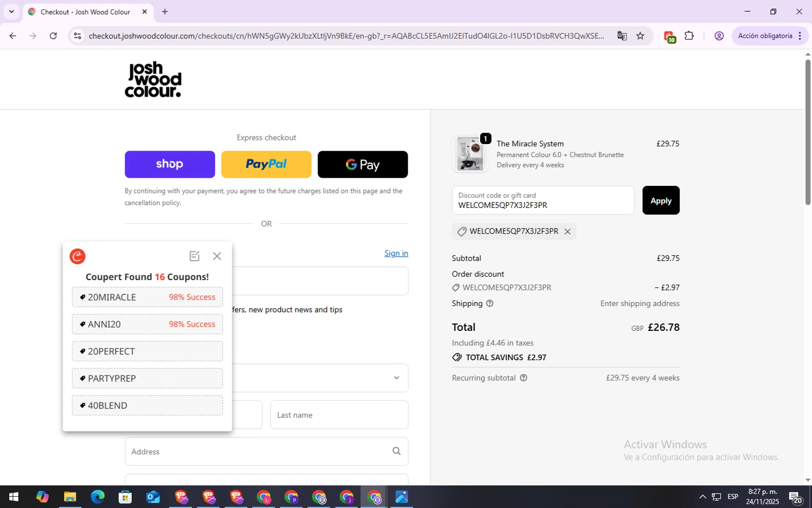Select the 20MIRACLE coupon
Viewport: 812px width, 508px height.
[x=147, y=297]
